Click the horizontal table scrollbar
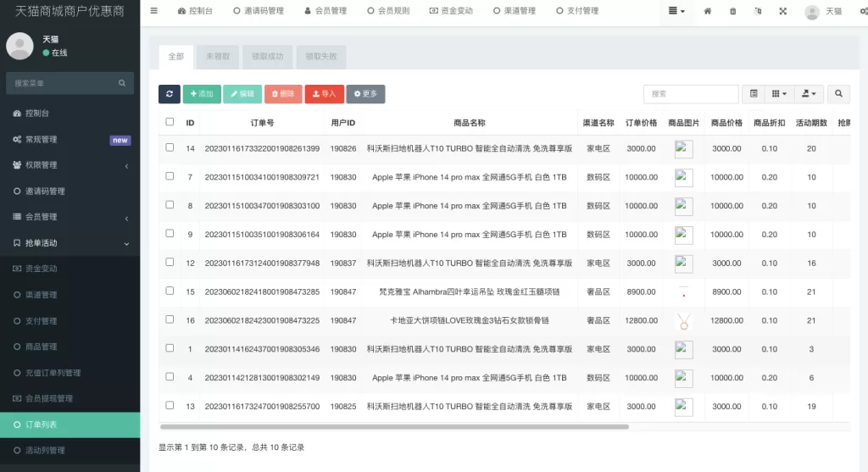 tap(394, 426)
